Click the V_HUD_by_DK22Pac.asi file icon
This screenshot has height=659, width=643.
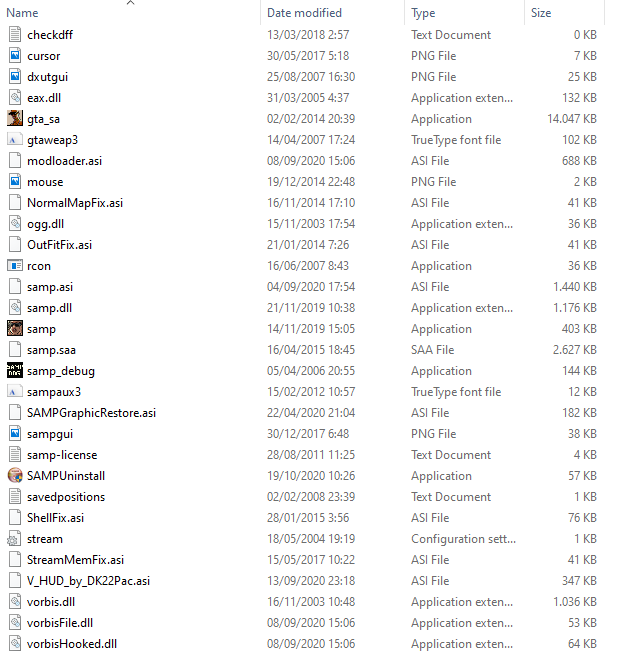click(15, 581)
